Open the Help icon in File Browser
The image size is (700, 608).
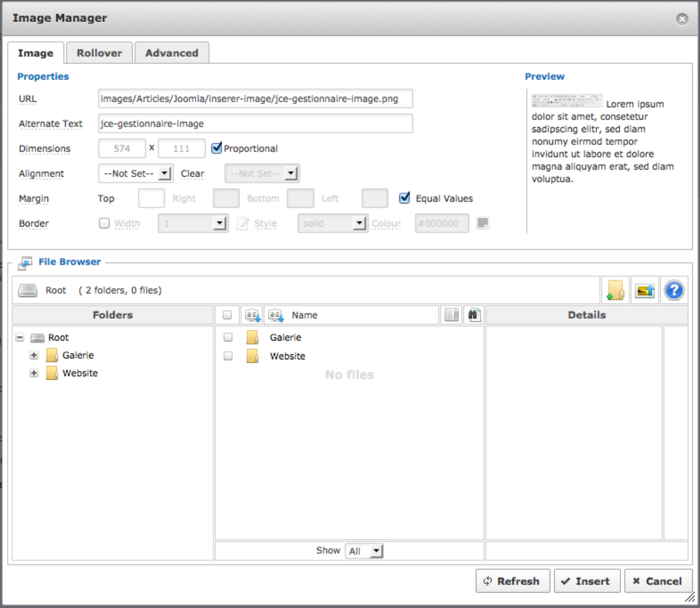click(674, 290)
